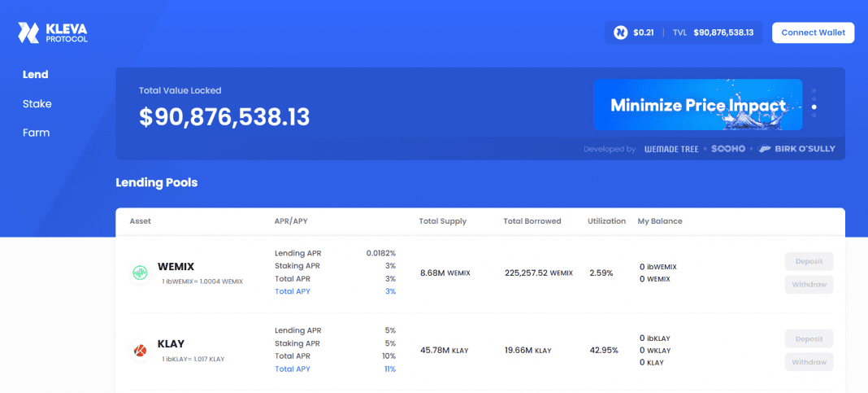Click the KLEVA Protocol logo
Screen dimensions: 868x393
click(53, 33)
